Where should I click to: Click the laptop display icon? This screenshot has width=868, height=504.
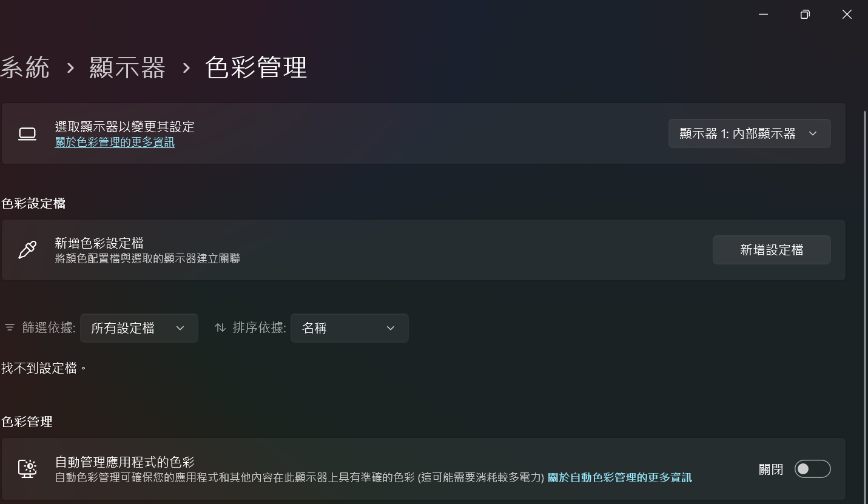click(27, 134)
